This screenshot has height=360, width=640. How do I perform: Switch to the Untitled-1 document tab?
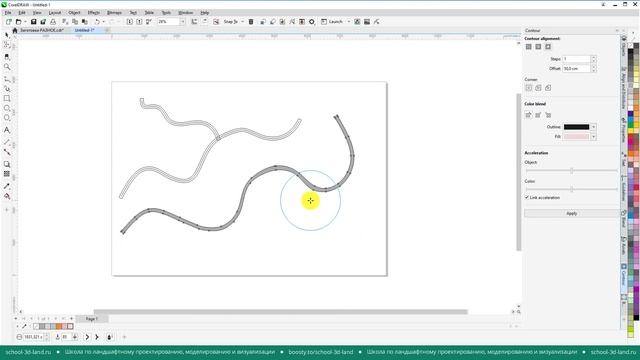(x=84, y=30)
